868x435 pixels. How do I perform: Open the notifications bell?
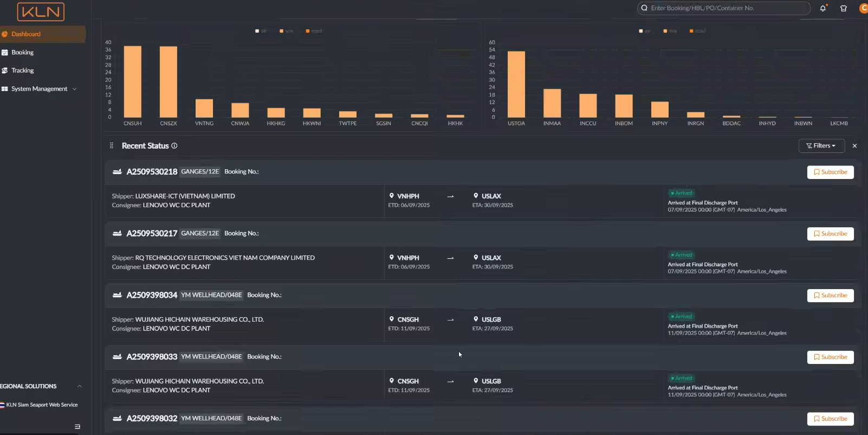822,8
